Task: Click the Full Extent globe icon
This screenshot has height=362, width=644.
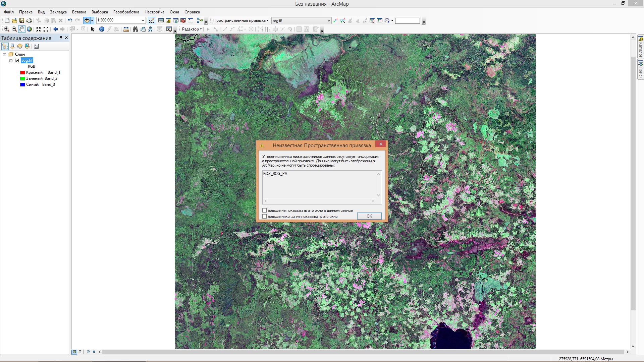Action: click(30, 29)
